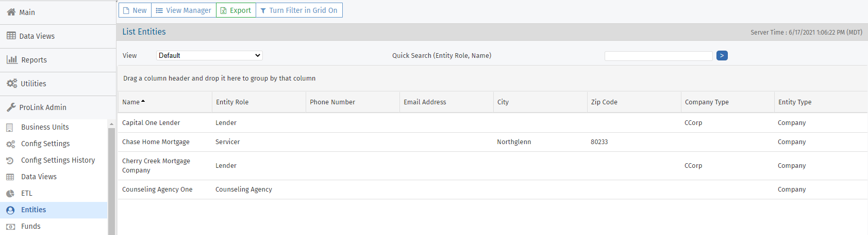This screenshot has height=235, width=868.
Task: Open the View Manager
Action: coord(183,10)
